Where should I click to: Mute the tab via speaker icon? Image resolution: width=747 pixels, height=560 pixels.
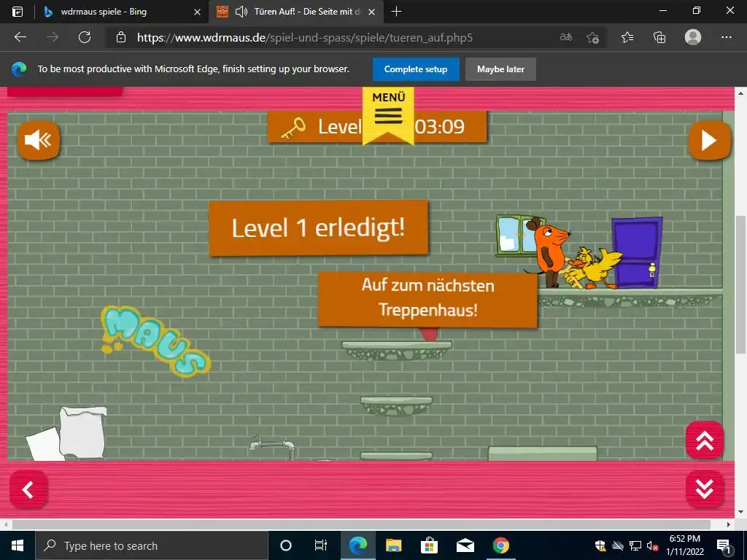pos(241,12)
